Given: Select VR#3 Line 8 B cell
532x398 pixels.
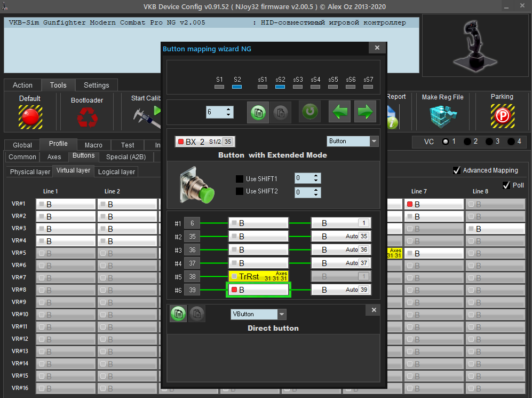Looking at the screenshot, I should 495,229.
